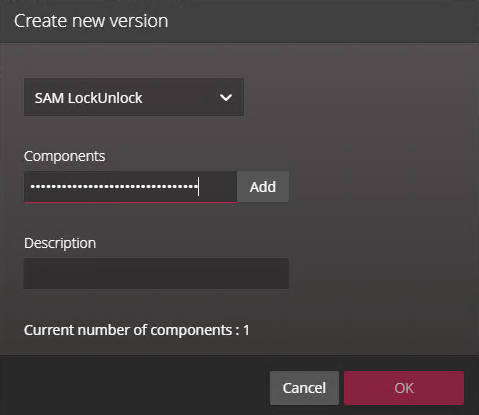Click blank space right of the Add button
Image resolution: width=479 pixels, height=415 pixels.
(383, 187)
